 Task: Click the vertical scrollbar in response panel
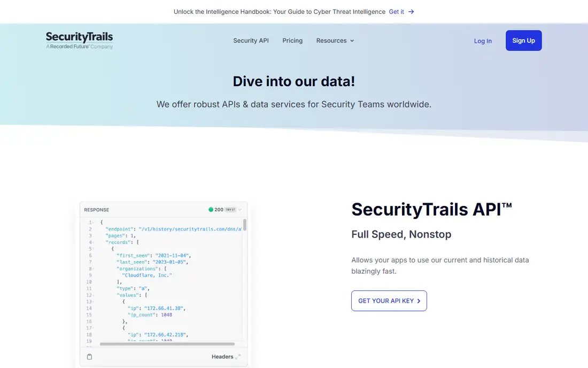(x=245, y=225)
